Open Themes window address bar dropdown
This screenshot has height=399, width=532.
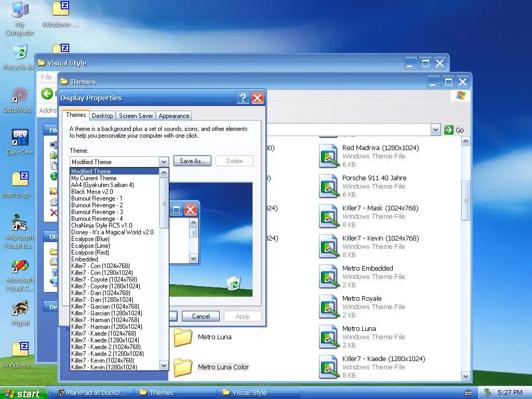click(x=435, y=130)
